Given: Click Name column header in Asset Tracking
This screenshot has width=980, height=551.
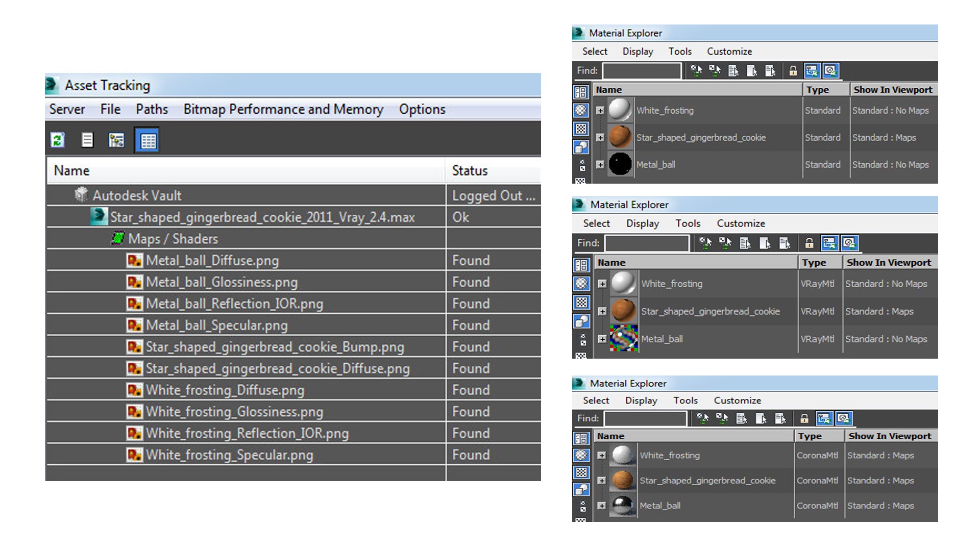Looking at the screenshot, I should click(71, 170).
